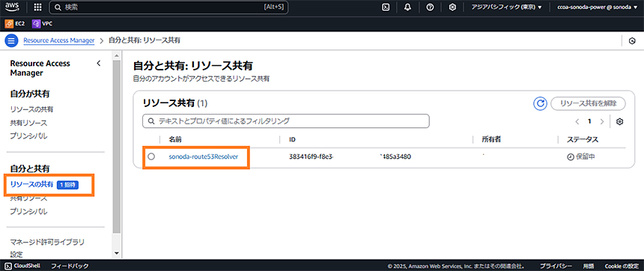
Task: Open リソースの共有 under 自分が共有
Action: coord(31,109)
